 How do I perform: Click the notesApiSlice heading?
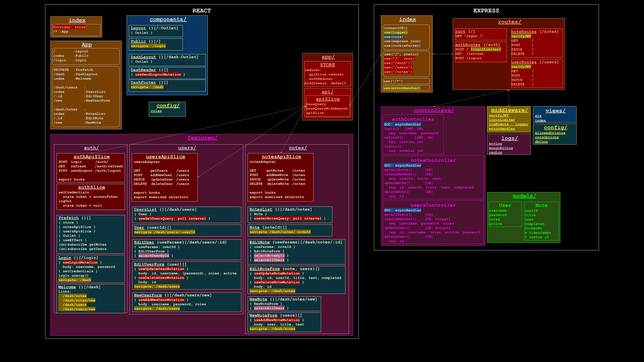[x=281, y=157]
